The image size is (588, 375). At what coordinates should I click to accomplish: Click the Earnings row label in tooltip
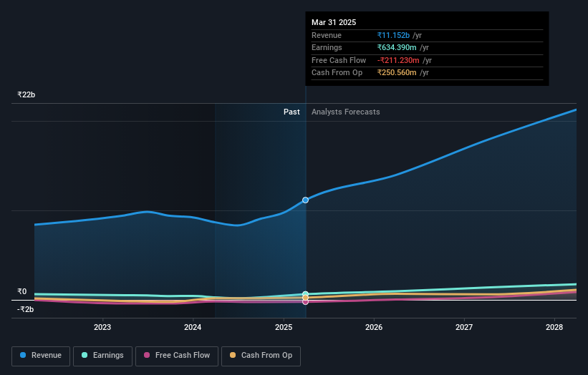[327, 47]
